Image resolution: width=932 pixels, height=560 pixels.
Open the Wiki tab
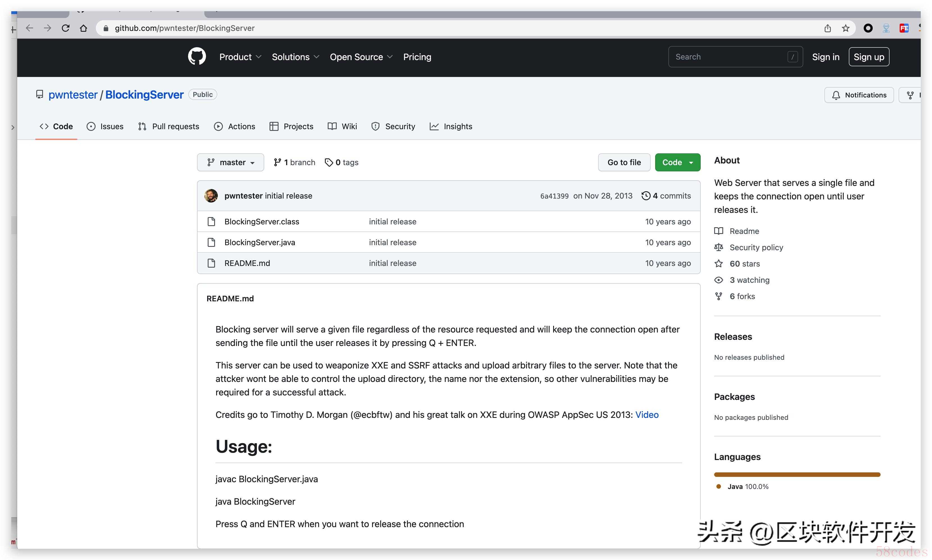point(342,126)
